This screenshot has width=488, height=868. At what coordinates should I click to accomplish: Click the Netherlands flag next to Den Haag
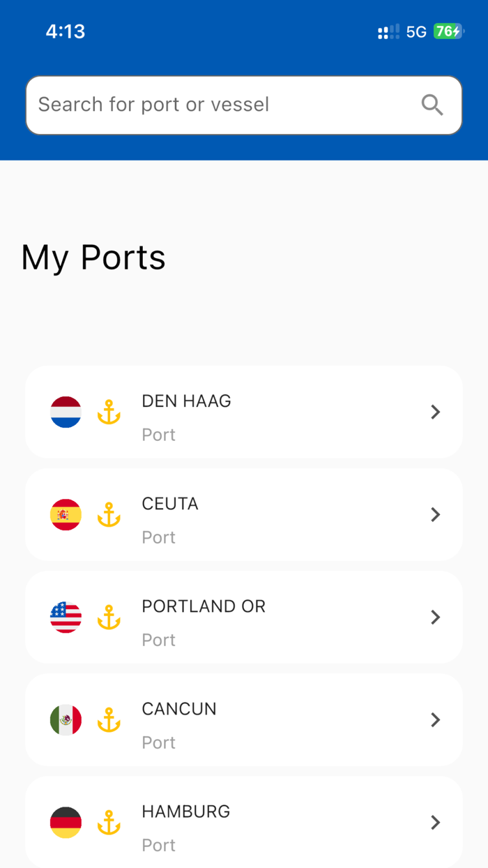click(66, 412)
